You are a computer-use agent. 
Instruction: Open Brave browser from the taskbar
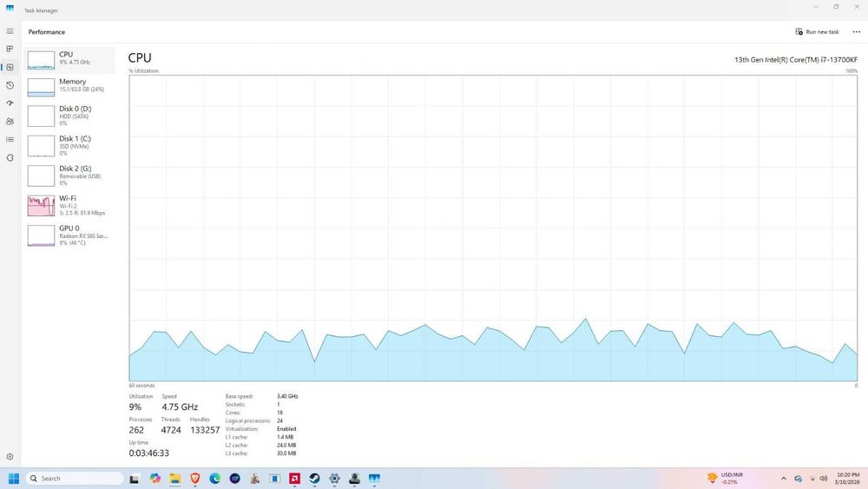pos(194,479)
